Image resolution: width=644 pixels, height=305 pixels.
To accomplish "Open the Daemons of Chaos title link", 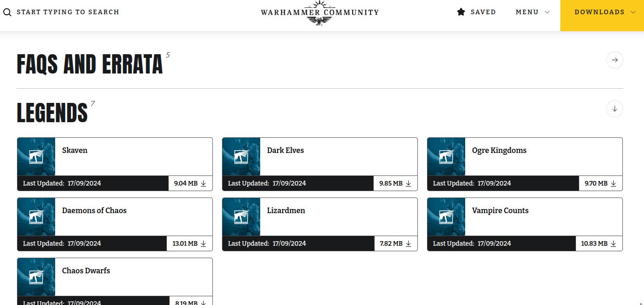I will tap(94, 210).
